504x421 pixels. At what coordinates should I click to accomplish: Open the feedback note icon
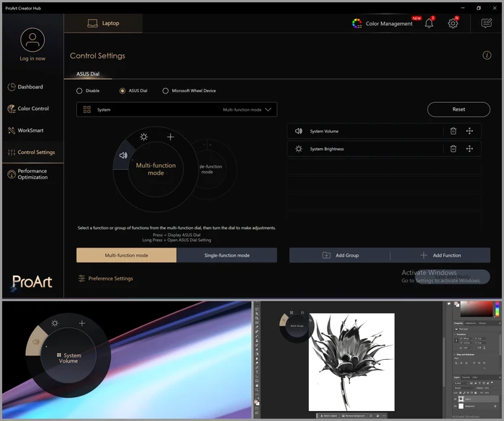point(486,23)
